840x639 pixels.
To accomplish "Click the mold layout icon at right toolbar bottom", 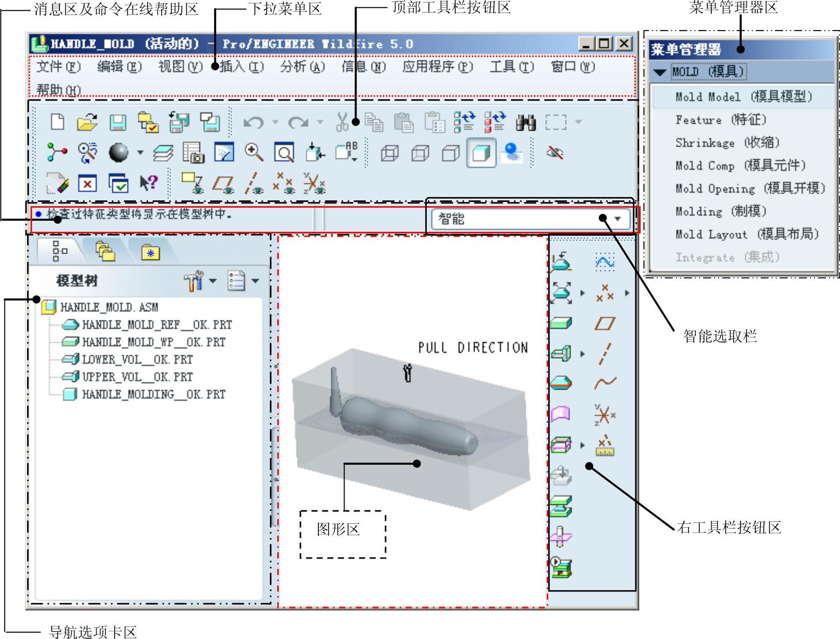I will [561, 567].
